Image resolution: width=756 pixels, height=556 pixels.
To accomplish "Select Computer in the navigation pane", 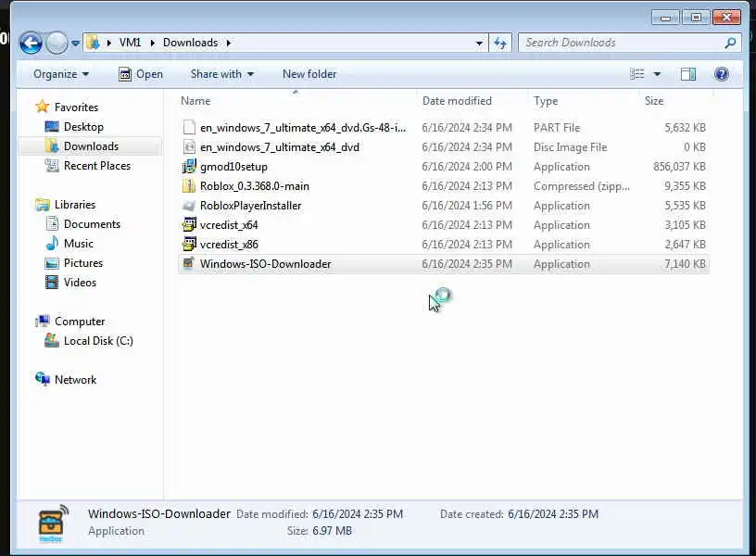I will coord(80,322).
